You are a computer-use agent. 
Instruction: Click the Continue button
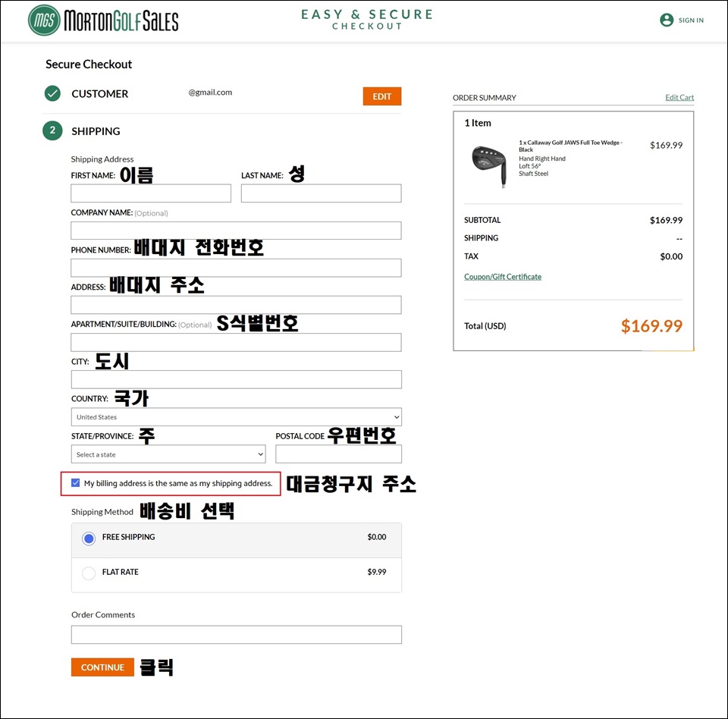[102, 667]
